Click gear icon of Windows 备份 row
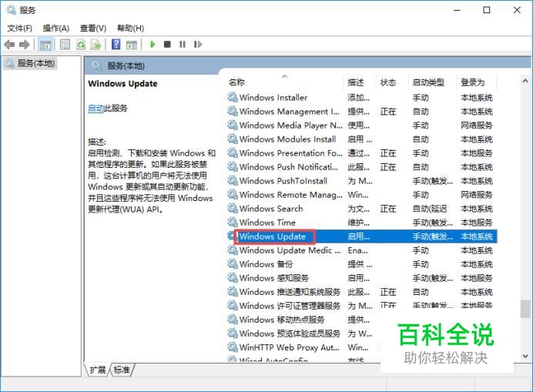Image resolution: width=533 pixels, height=392 pixels. (x=233, y=264)
